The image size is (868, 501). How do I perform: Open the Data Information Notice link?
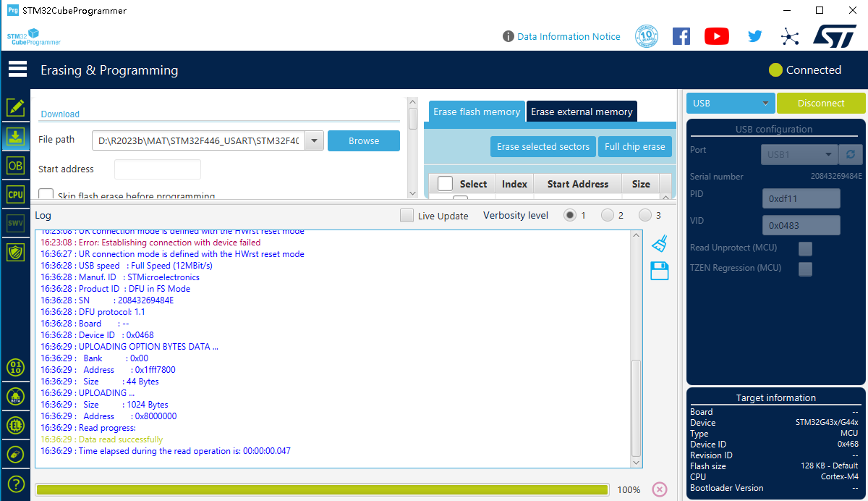(x=569, y=36)
